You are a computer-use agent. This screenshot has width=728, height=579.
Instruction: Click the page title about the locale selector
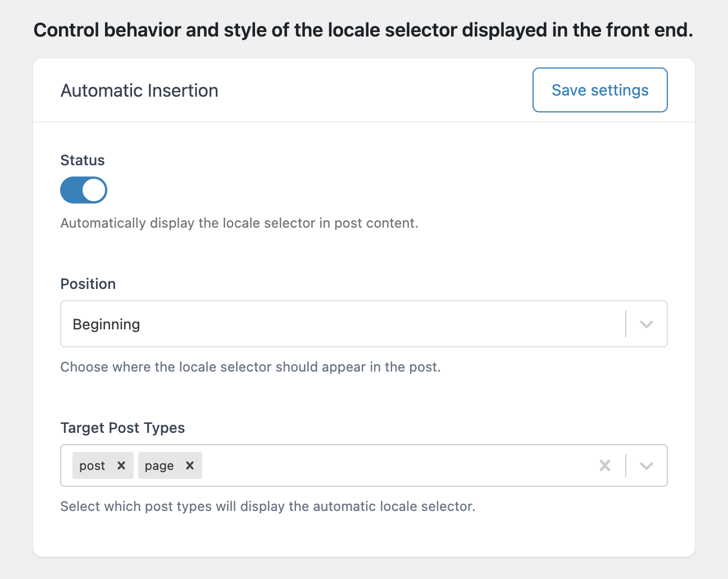(x=364, y=29)
